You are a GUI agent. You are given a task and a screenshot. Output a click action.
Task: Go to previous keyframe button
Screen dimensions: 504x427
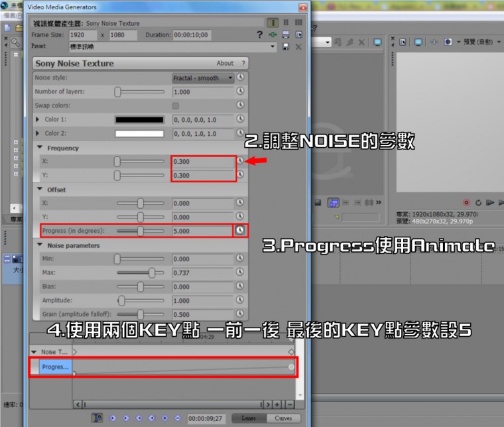[x=126, y=418]
